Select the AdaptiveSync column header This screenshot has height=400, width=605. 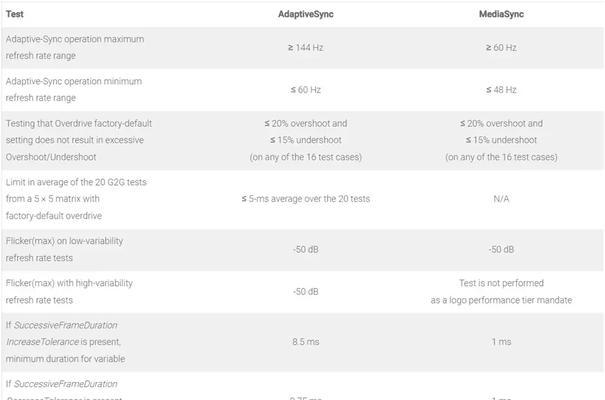pyautogui.click(x=306, y=14)
